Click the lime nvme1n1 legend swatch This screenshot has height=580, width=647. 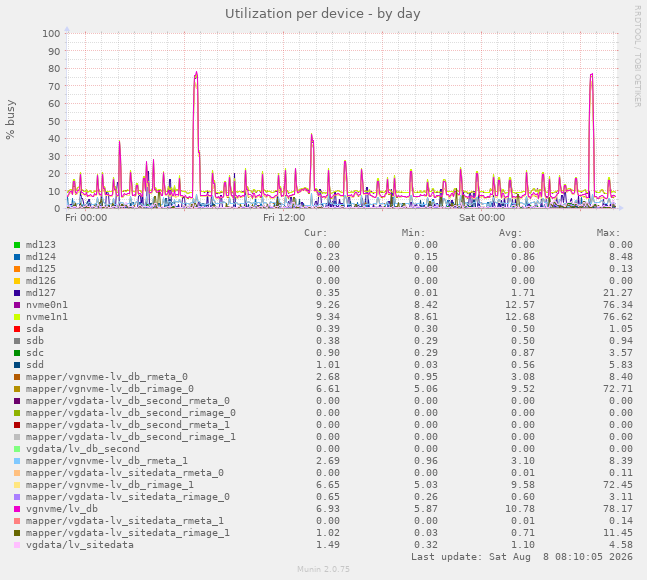(17, 317)
